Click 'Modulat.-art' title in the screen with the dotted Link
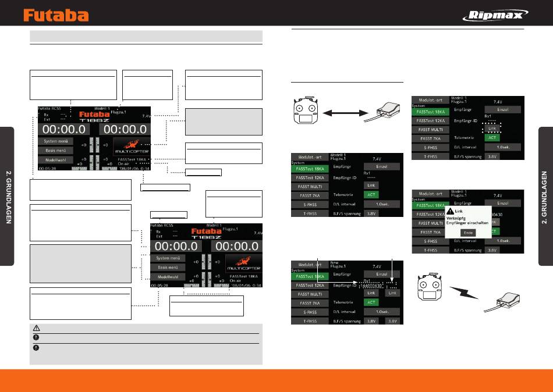This screenshot has width=553, height=392. (x=430, y=100)
